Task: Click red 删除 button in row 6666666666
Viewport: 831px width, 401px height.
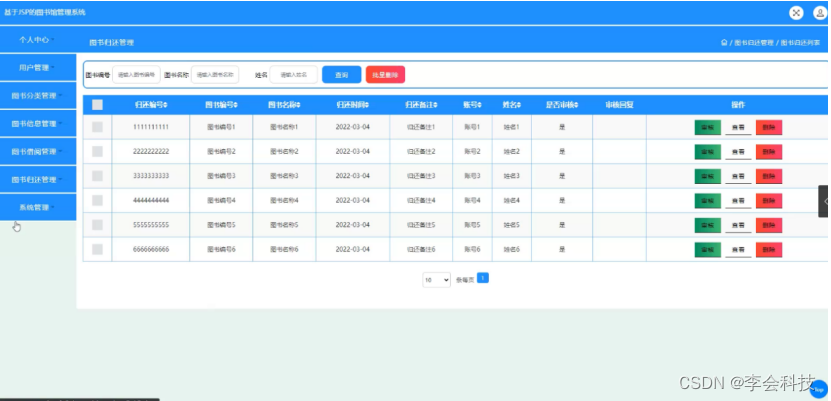Action: (769, 249)
